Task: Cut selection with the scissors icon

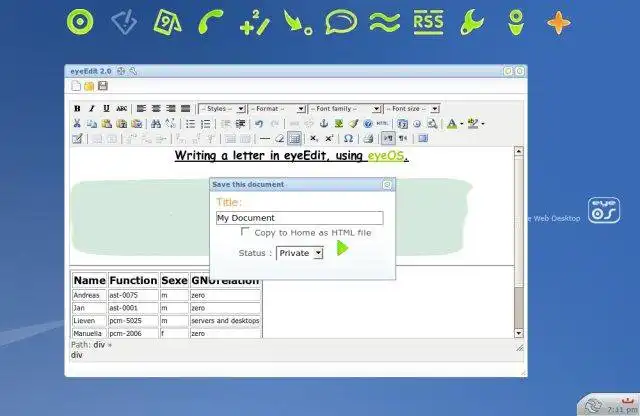Action: pyautogui.click(x=77, y=123)
